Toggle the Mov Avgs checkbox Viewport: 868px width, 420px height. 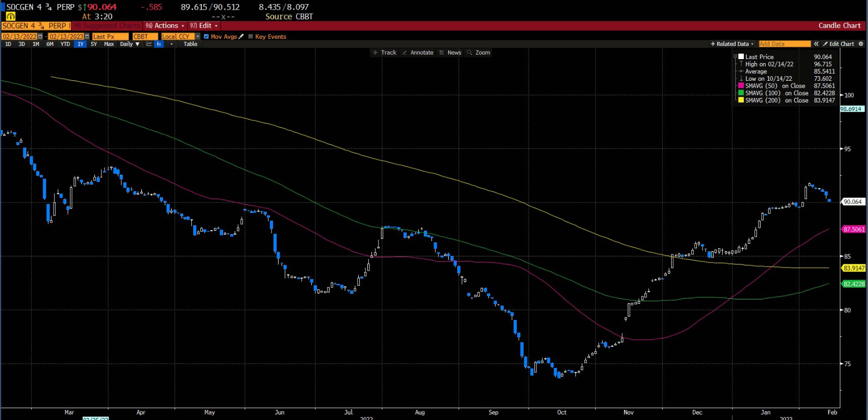[x=206, y=36]
